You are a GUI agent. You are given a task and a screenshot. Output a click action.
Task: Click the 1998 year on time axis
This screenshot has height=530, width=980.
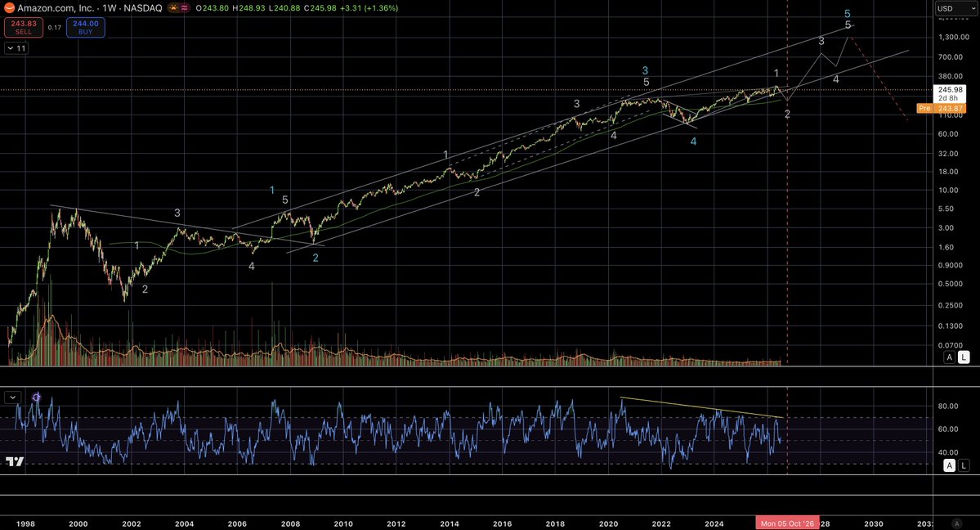coord(25,523)
